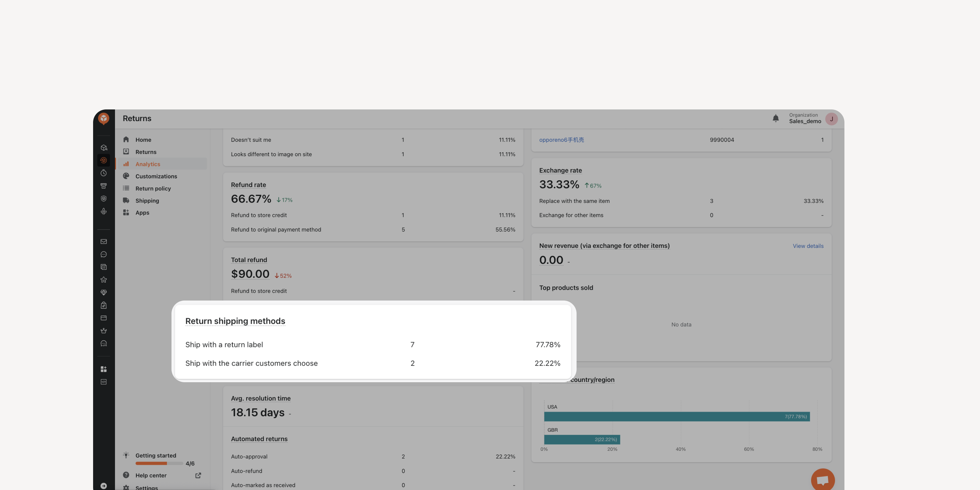This screenshot has width=980, height=490.
Task: Click the Return shipping methods heading
Action: coord(235,321)
